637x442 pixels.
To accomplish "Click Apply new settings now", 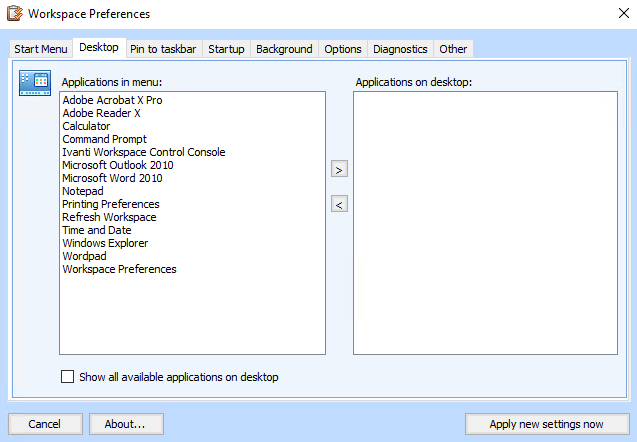I will (x=547, y=424).
